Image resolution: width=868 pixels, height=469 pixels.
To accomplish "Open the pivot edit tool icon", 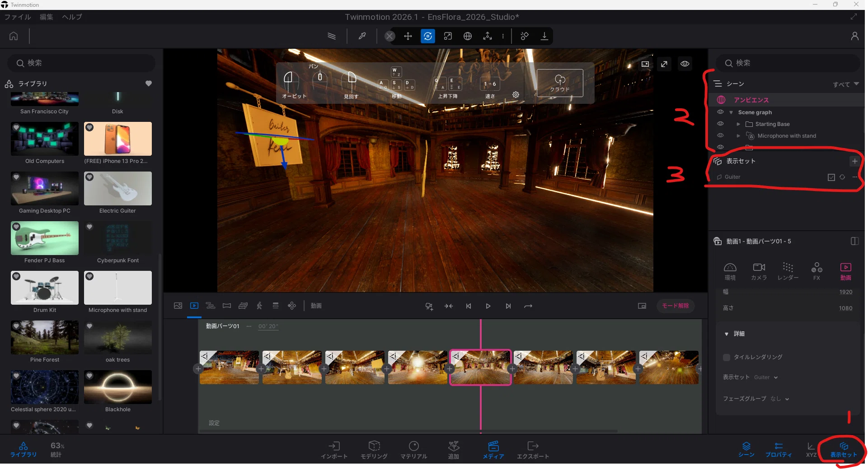I will (488, 36).
